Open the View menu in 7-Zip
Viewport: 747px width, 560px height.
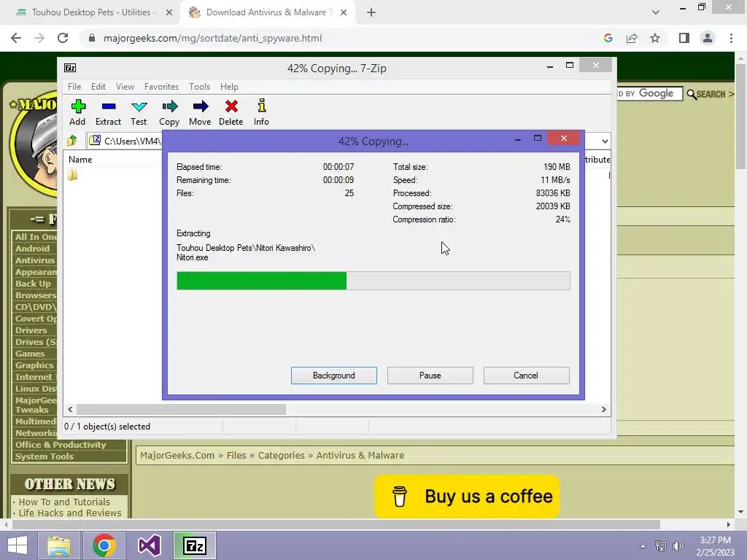125,87
